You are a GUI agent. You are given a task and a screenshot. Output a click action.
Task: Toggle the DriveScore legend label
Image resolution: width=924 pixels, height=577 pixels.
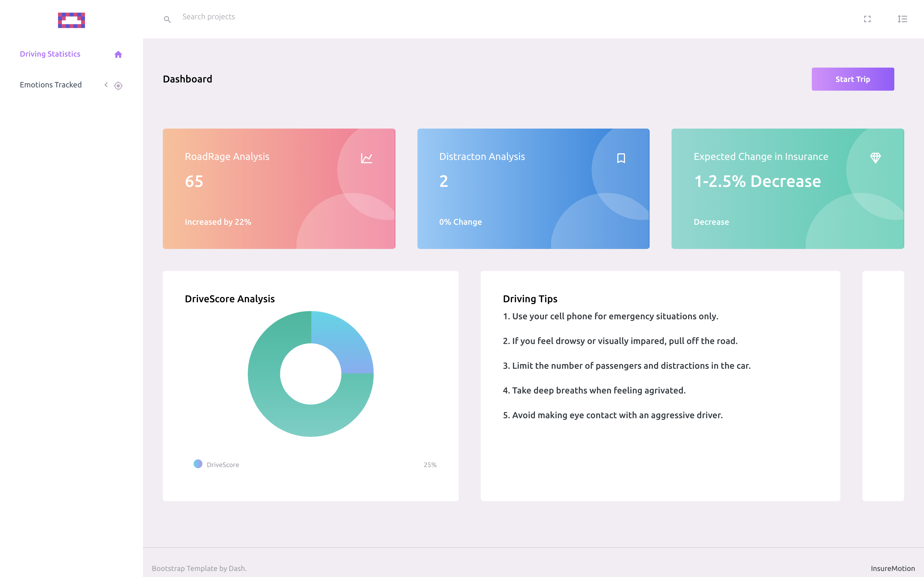[x=222, y=465]
